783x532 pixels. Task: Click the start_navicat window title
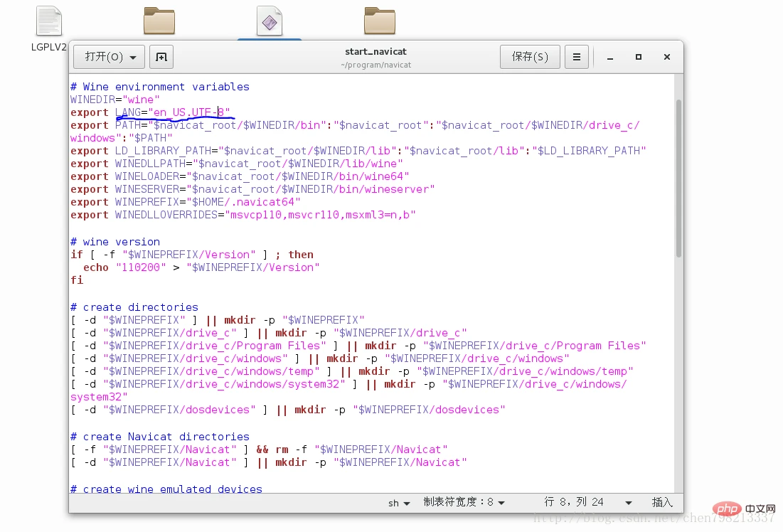click(375, 51)
